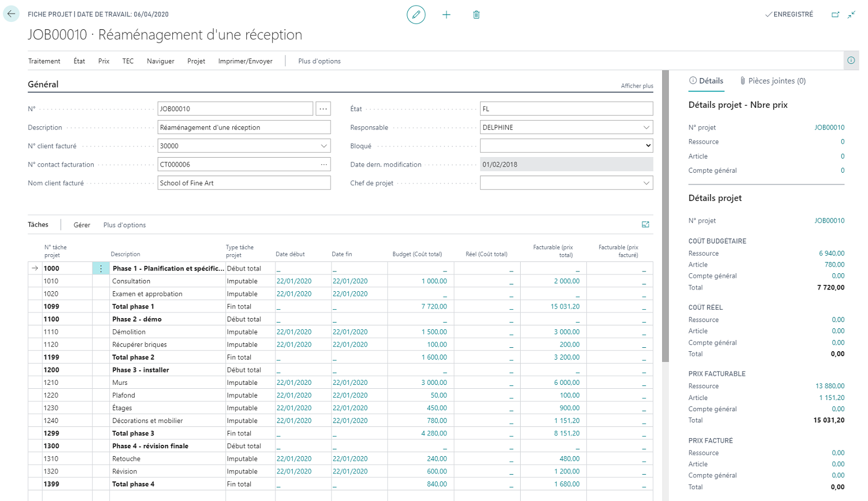Click budget Ressource value 6 940,00
This screenshot has width=868, height=501.
point(832,254)
